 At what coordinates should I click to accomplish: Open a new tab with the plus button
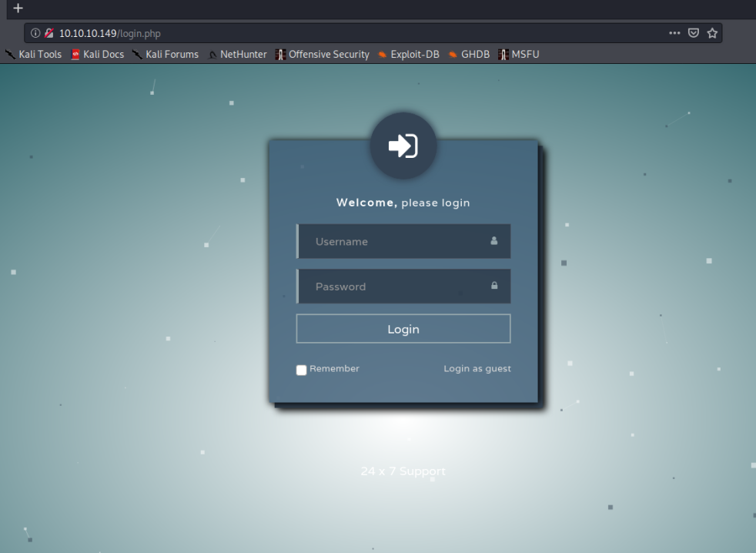coord(18,8)
